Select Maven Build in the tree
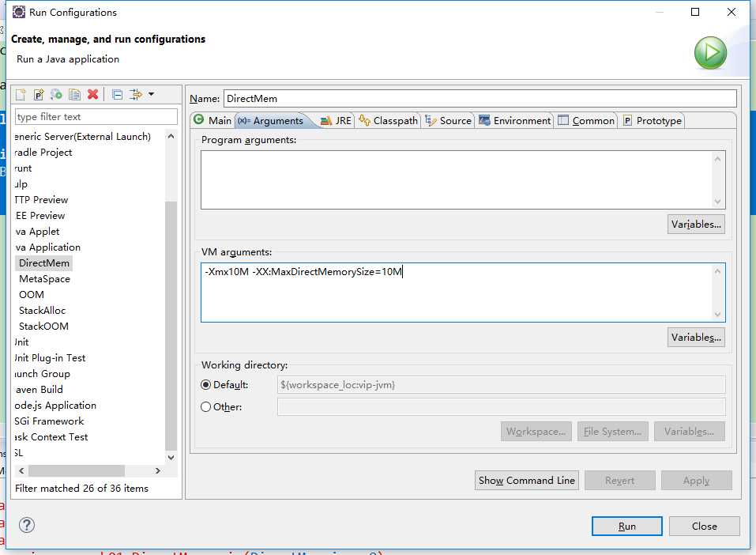756x555 pixels. click(x=39, y=390)
